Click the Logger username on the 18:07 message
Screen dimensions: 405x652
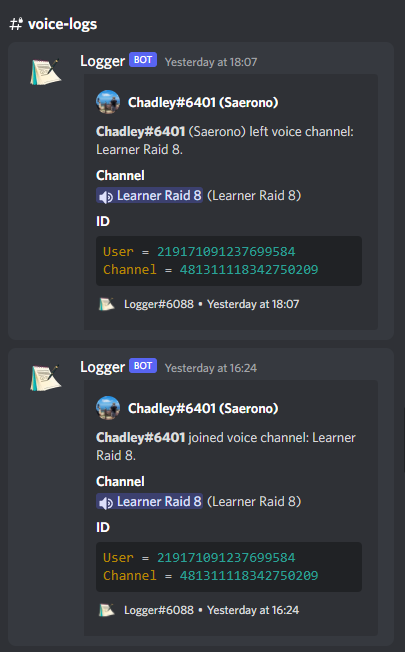coord(102,61)
